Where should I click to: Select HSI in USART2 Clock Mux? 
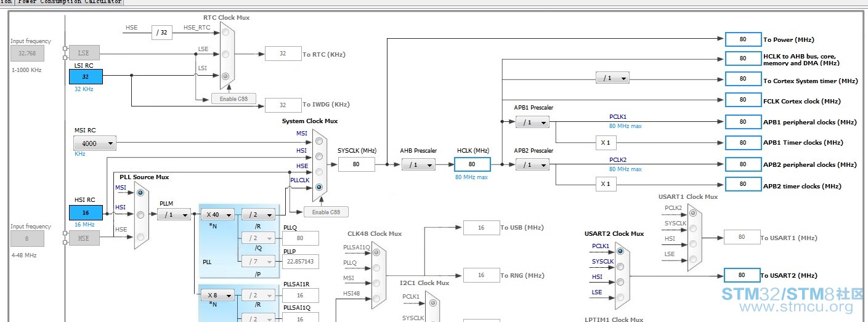pos(620,282)
